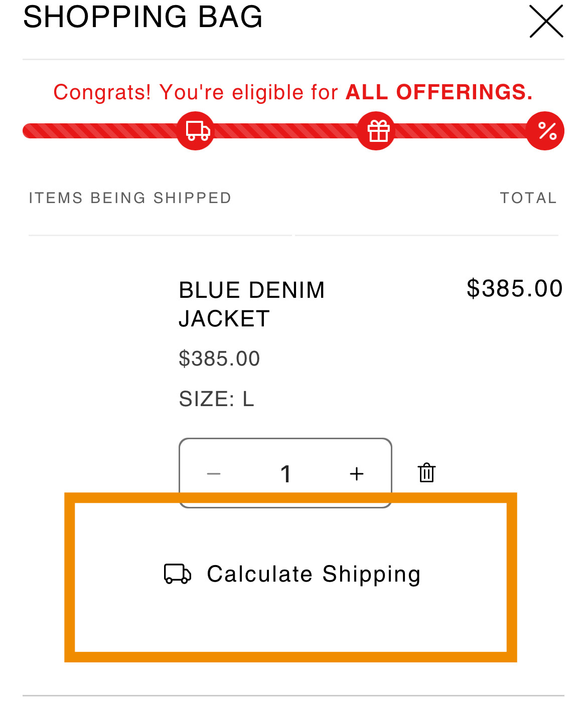Screen dimensions: 587x728
Task: Click the ALL OFFERINGS bold text
Action: [x=439, y=92]
